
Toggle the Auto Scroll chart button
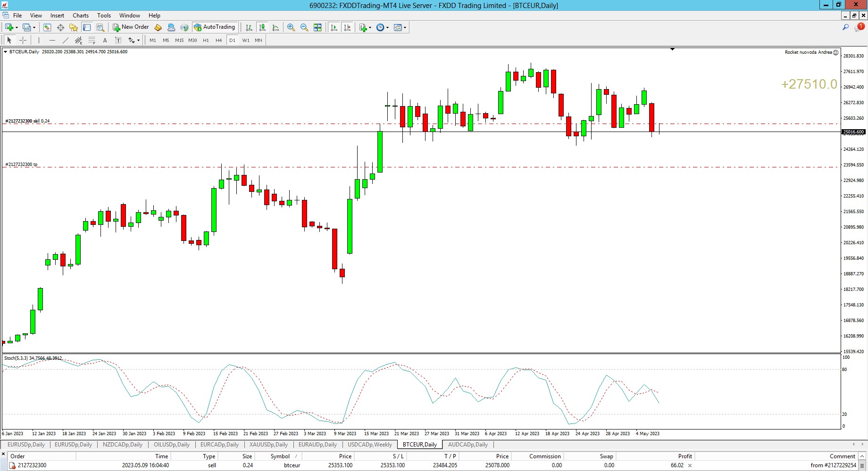[334, 27]
